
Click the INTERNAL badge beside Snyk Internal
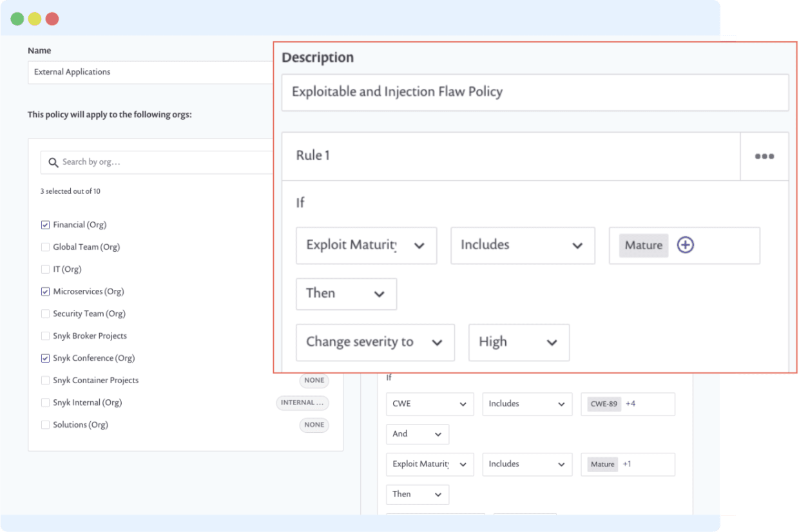coord(303,403)
